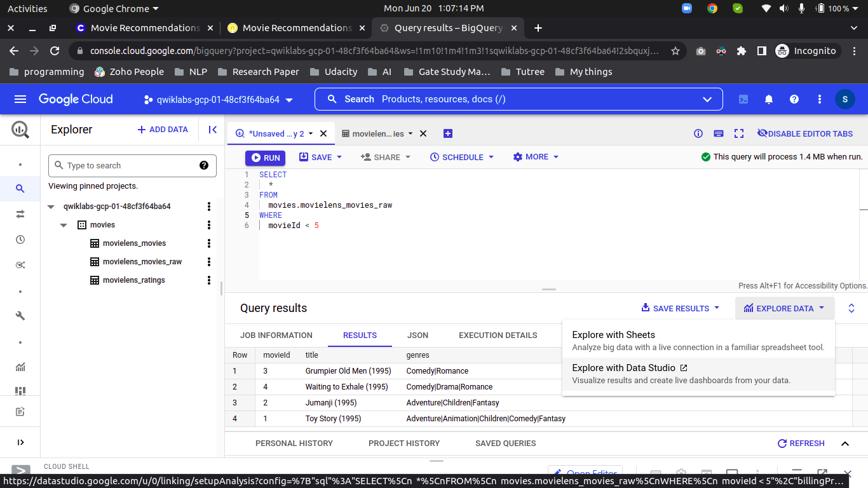
Task: Activate Cloud Shell icon in header
Action: click(x=743, y=99)
